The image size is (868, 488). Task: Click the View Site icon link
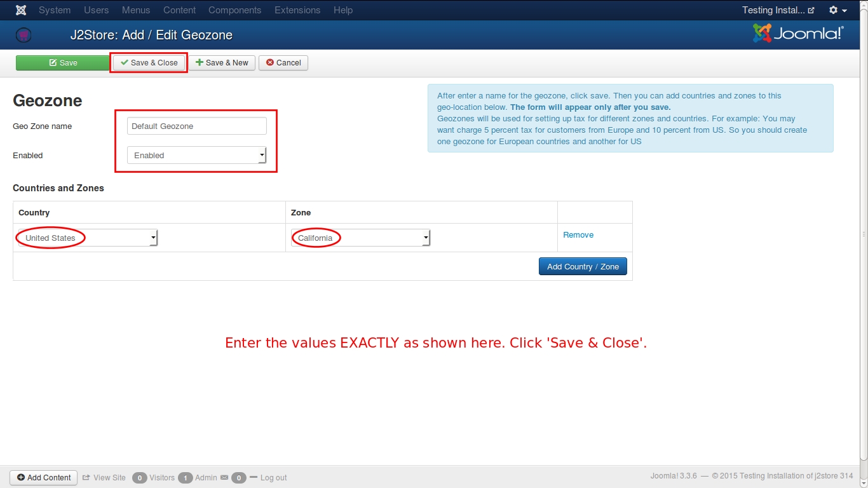[104, 477]
